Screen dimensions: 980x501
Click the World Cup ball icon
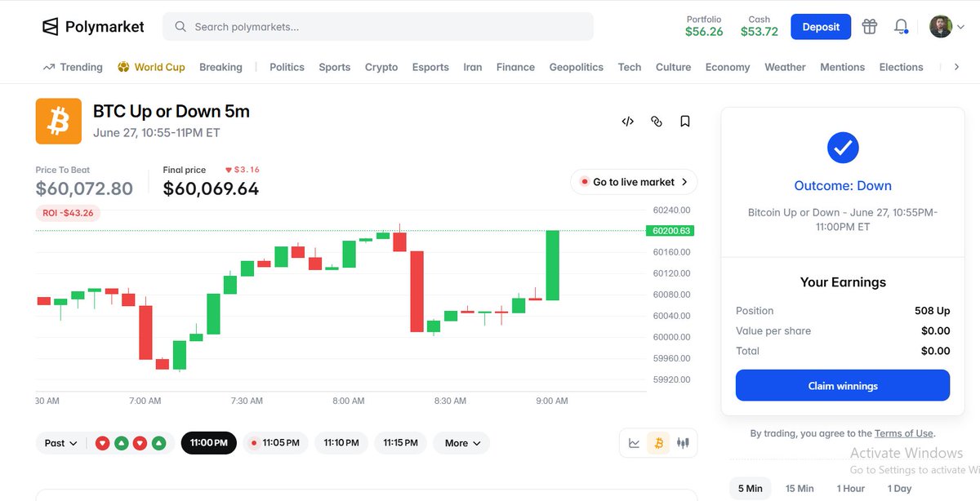tap(124, 67)
